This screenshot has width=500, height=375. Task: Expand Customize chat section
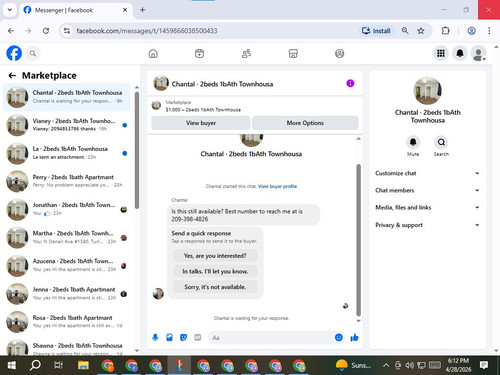point(427,173)
